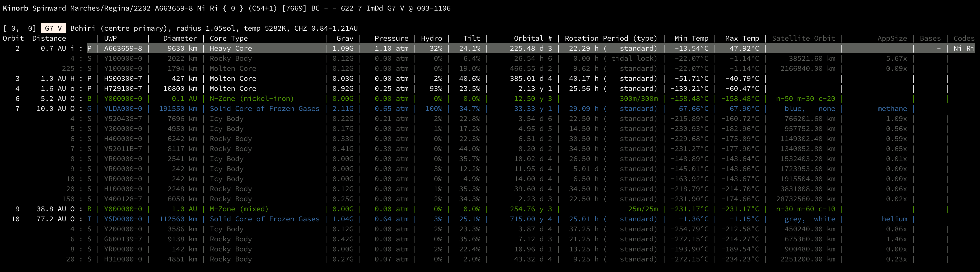Click the 2166840.00 km satellite orbit value
980x272 pixels.
(x=808, y=68)
